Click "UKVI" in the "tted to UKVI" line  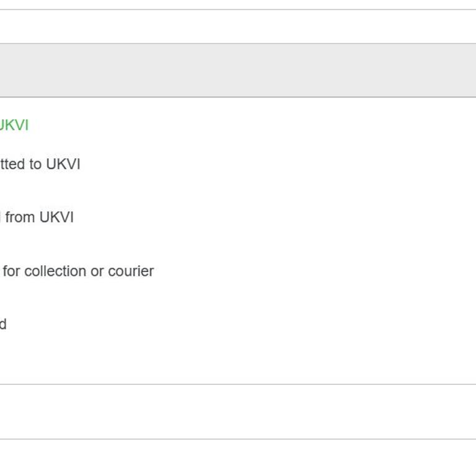tap(63, 164)
